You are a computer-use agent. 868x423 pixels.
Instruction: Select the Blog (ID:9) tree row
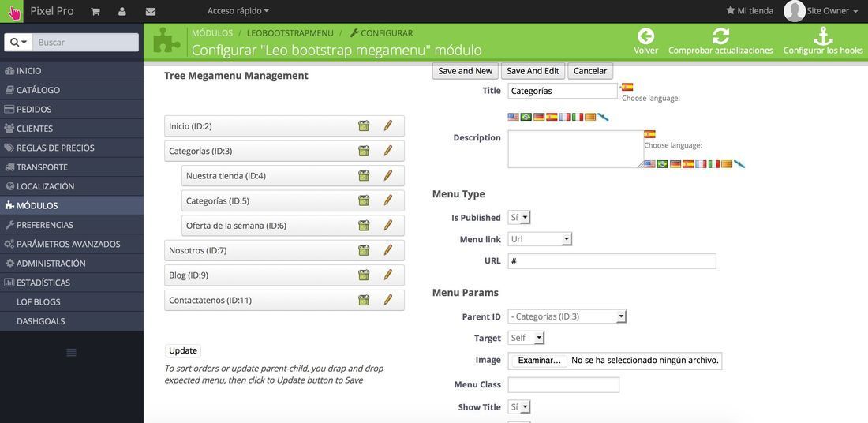pyautogui.click(x=285, y=275)
